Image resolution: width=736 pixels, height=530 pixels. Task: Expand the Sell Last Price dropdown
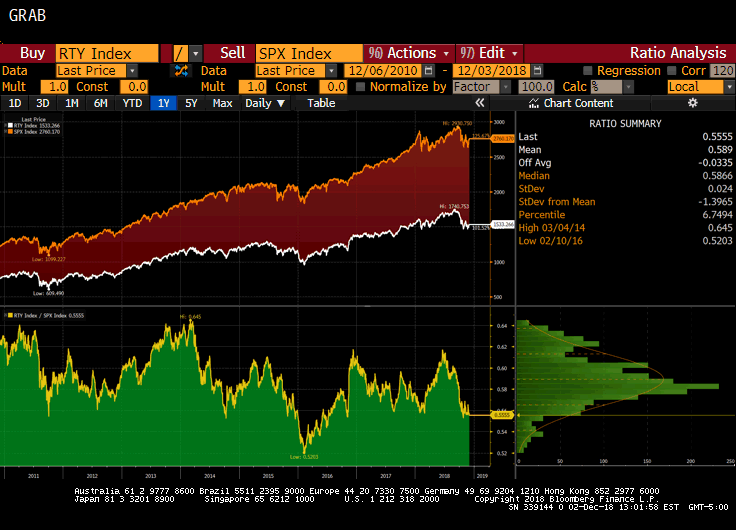pos(331,71)
